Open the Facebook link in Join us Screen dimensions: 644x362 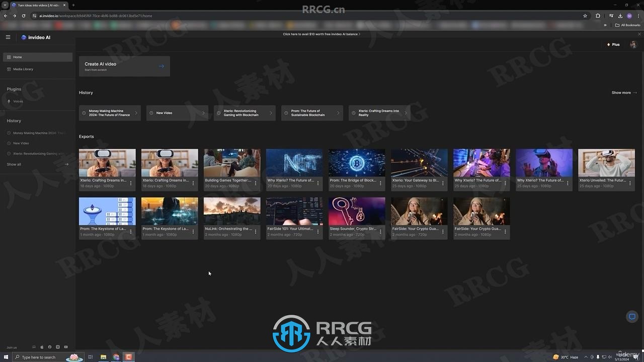click(x=50, y=347)
